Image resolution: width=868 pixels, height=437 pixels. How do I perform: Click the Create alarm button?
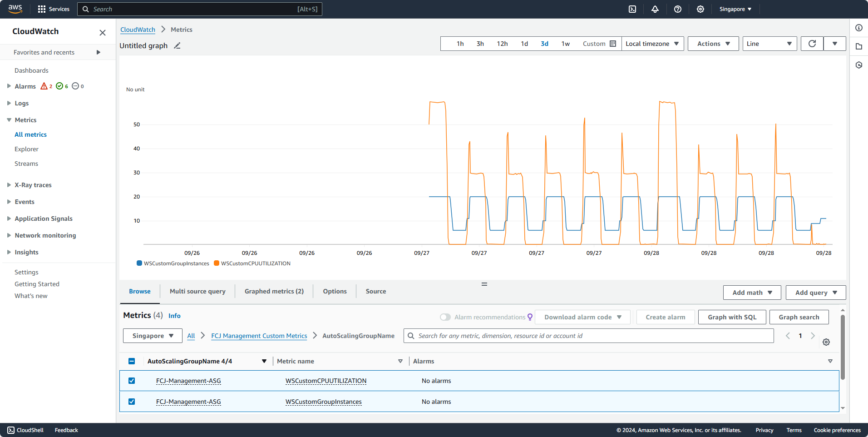665,317
